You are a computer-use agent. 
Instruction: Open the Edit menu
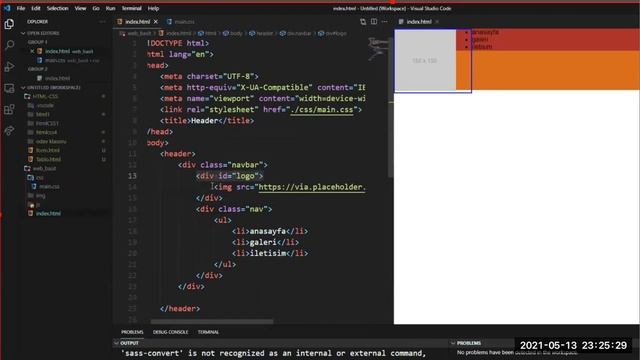point(36,8)
